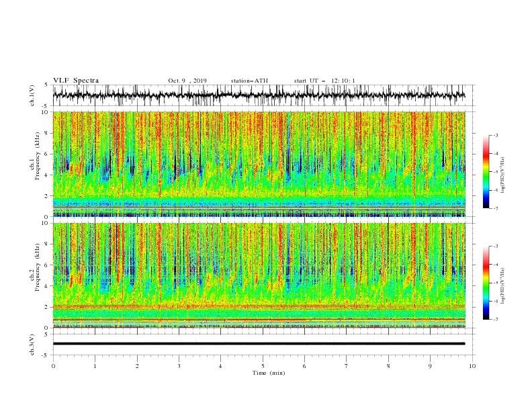The width and height of the screenshot is (532, 411).
Task: Click the '-3' tick on upper colorbar
Action: coord(495,135)
